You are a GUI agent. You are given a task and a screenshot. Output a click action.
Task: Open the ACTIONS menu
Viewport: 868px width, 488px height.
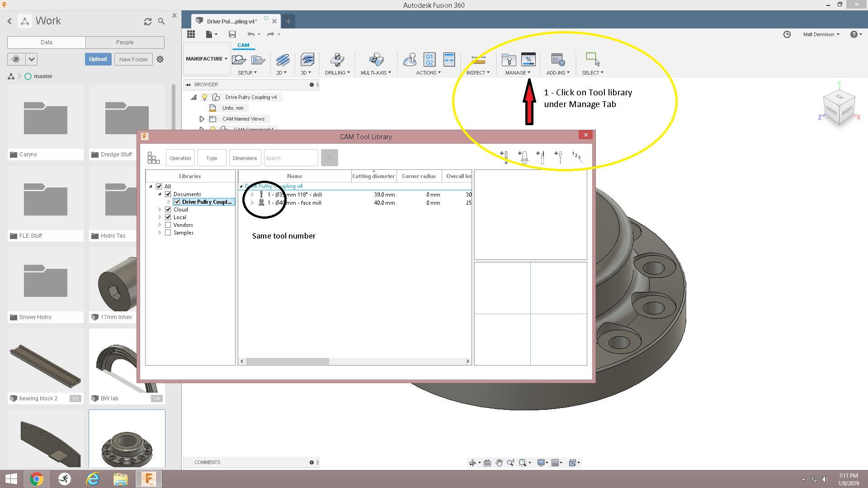428,73
